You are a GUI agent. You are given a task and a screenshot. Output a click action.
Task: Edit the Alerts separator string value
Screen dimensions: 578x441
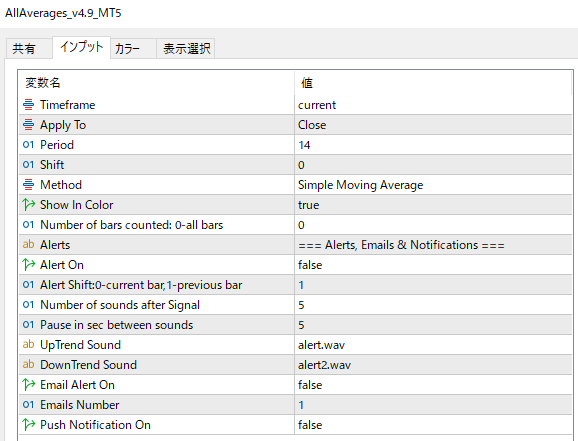[x=433, y=244]
